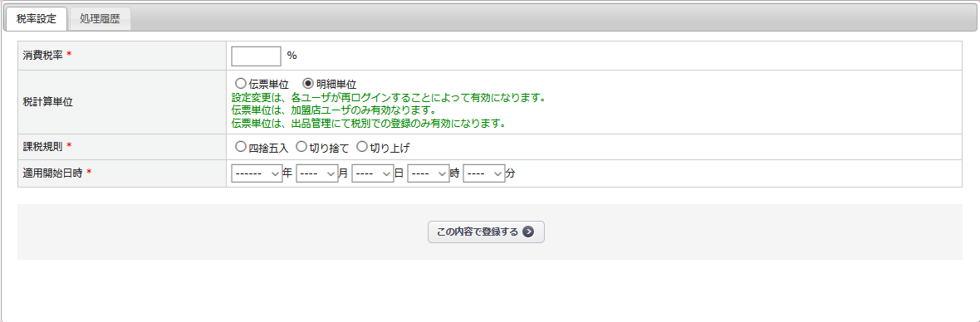Click the 消費税率 label text

pyautogui.click(x=42, y=55)
